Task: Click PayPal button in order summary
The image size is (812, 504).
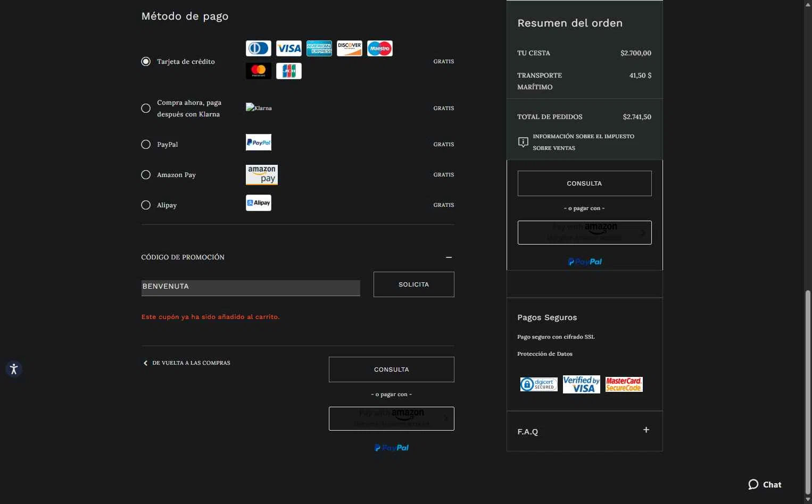Action: 585,262
